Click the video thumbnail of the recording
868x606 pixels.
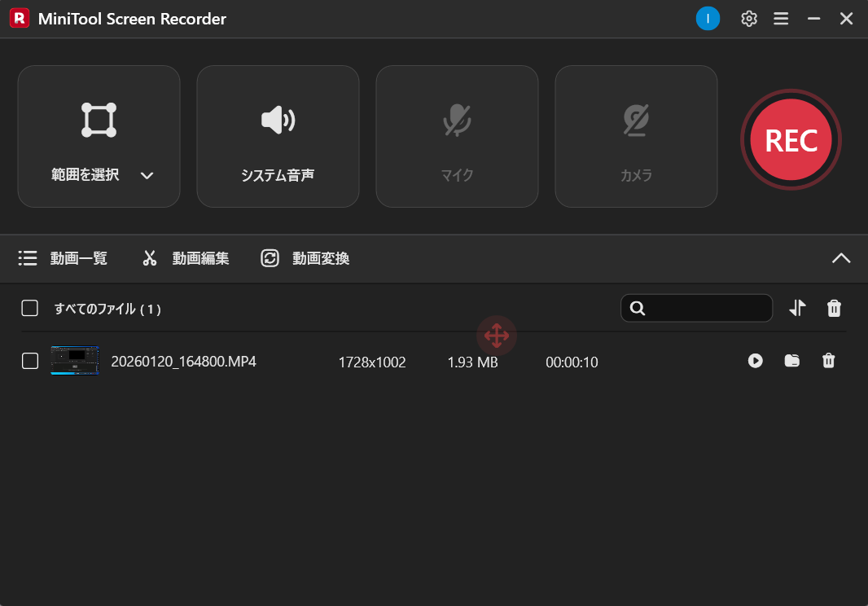point(75,360)
